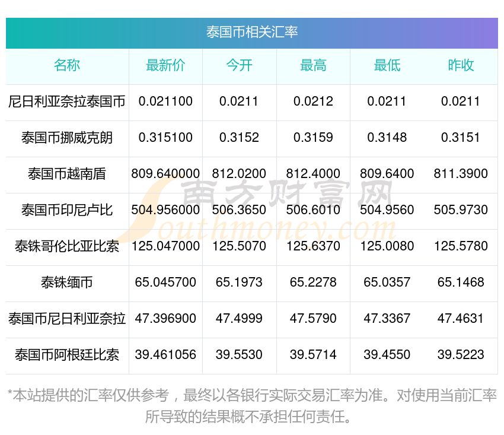Open the 泰国币阿根廷比索 currency pair
The image size is (504, 435).
[x=67, y=355]
